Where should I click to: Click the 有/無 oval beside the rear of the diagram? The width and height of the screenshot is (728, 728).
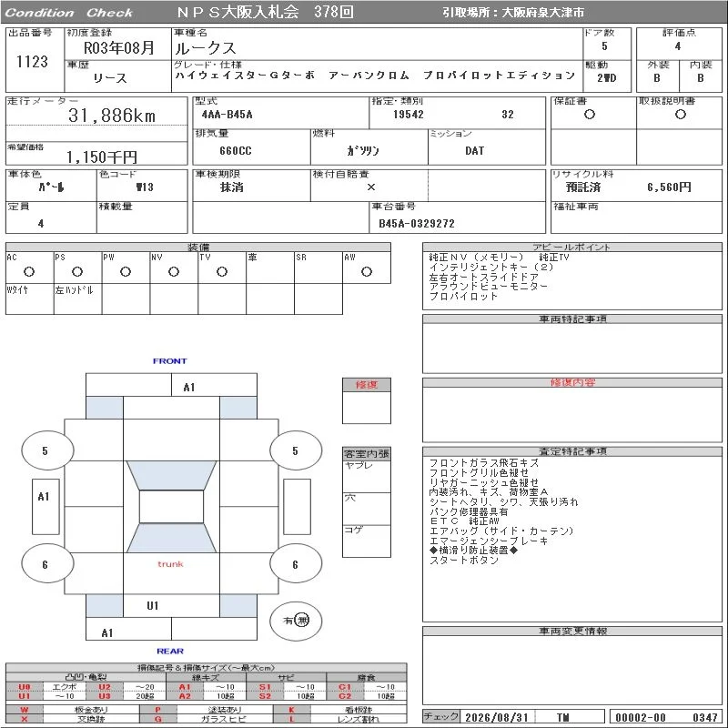[296, 621]
